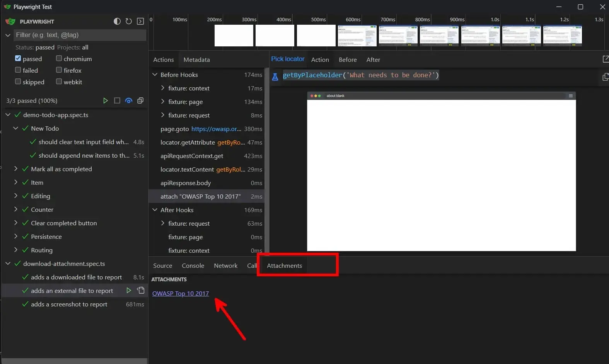Expand the Counter test group

click(15, 209)
